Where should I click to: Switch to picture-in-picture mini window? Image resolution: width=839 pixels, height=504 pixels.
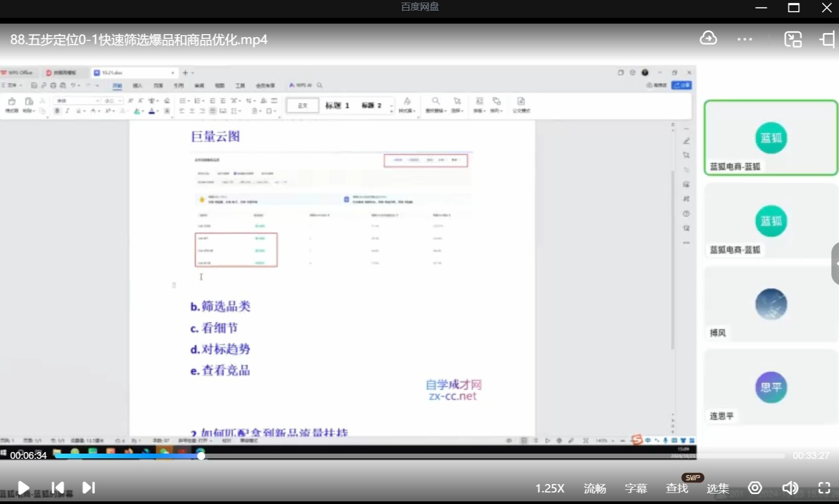click(793, 39)
